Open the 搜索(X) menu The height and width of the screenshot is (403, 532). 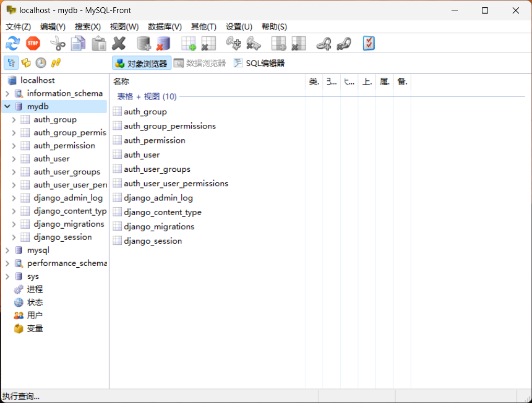pyautogui.click(x=88, y=27)
